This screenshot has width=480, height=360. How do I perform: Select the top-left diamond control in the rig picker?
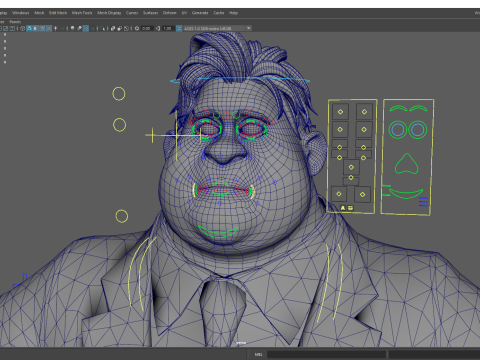pos(340,112)
